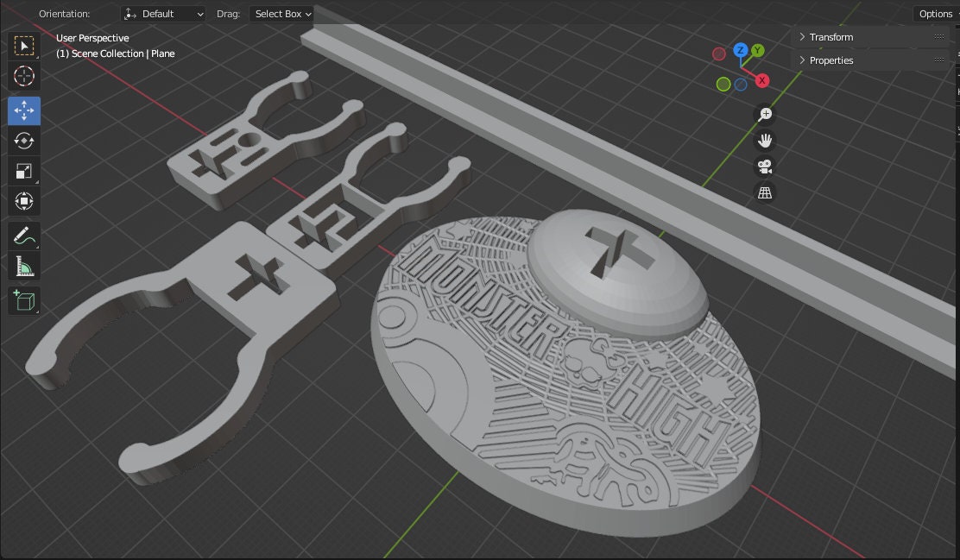Open the Orientation Default dropdown
This screenshot has width=960, height=560.
tap(163, 14)
